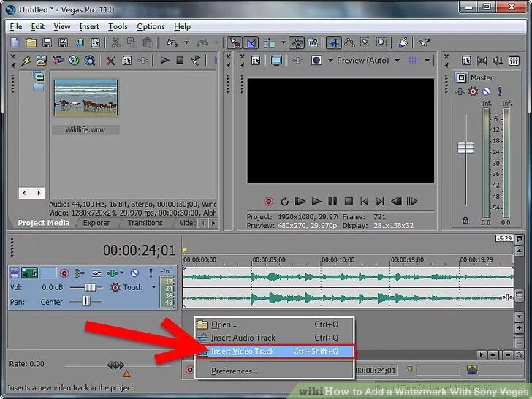This screenshot has width=532, height=399.
Task: Click Record button under the Video Preview
Action: 268,202
